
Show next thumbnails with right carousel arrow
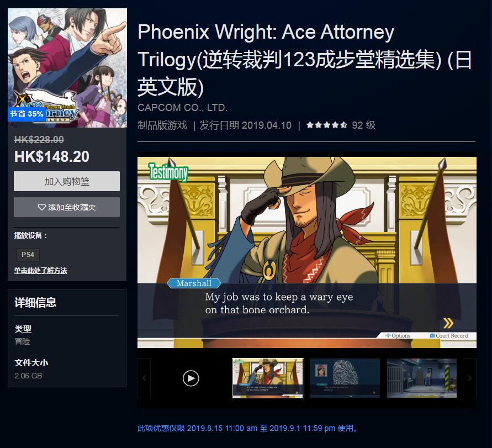[470, 378]
